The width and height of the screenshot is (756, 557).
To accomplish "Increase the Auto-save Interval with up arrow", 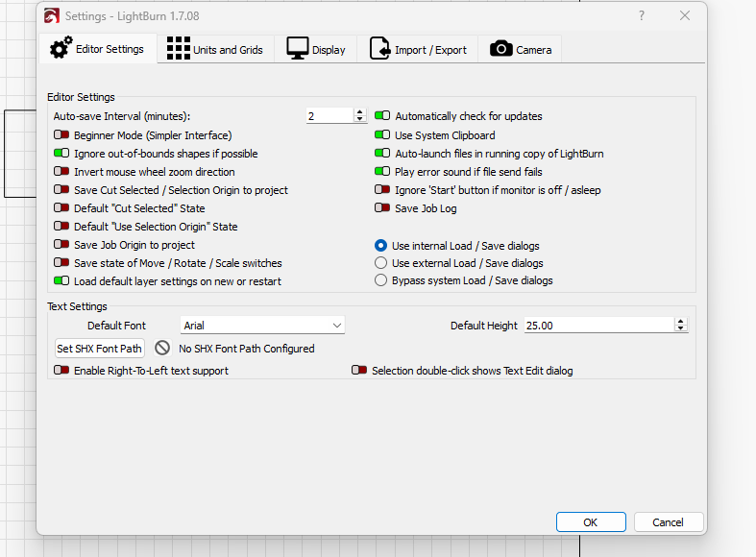I will [360, 112].
